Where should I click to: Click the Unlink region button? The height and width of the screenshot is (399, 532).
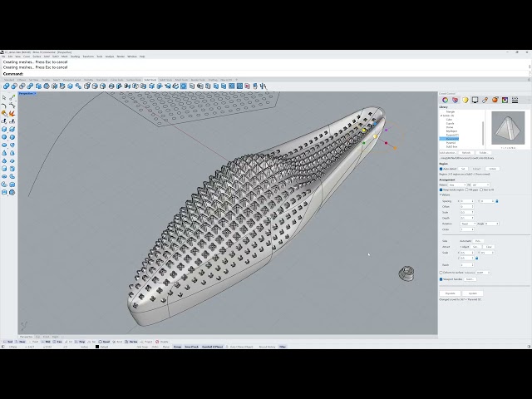tap(492, 169)
